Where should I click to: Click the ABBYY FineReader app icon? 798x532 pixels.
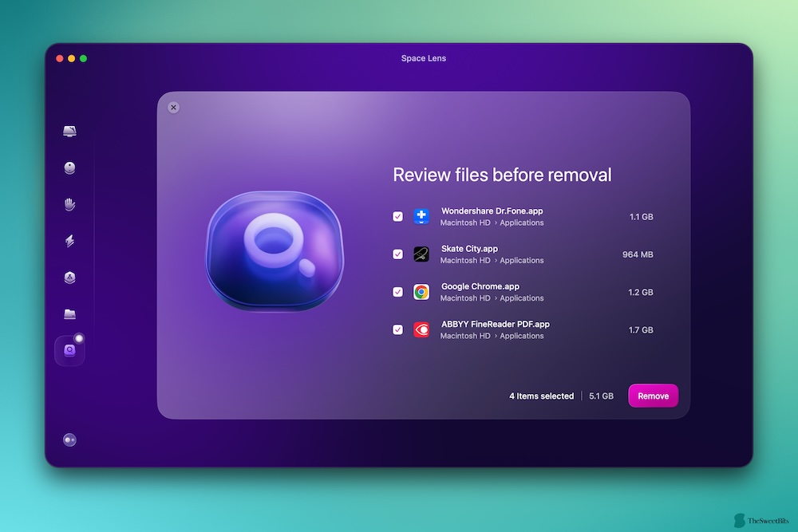tap(421, 329)
